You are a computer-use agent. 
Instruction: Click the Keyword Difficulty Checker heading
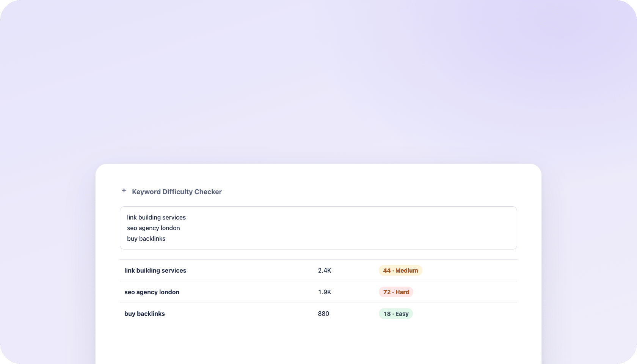click(177, 192)
